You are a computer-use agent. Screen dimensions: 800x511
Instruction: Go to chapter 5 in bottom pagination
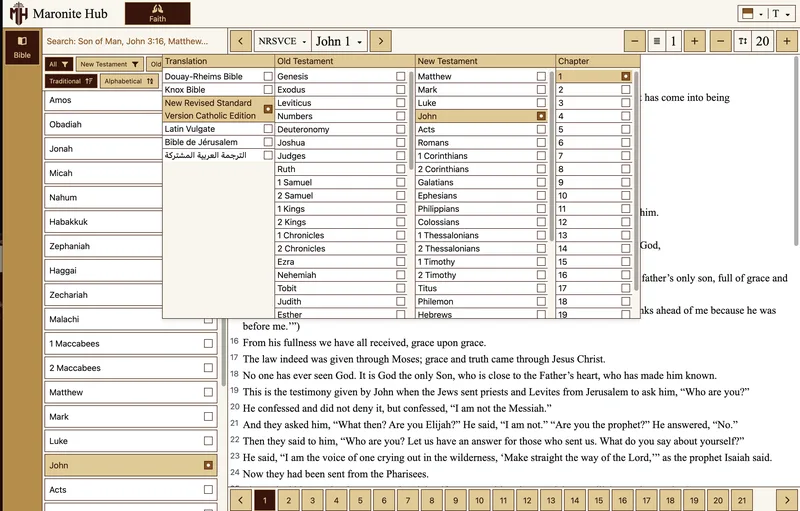click(360, 500)
